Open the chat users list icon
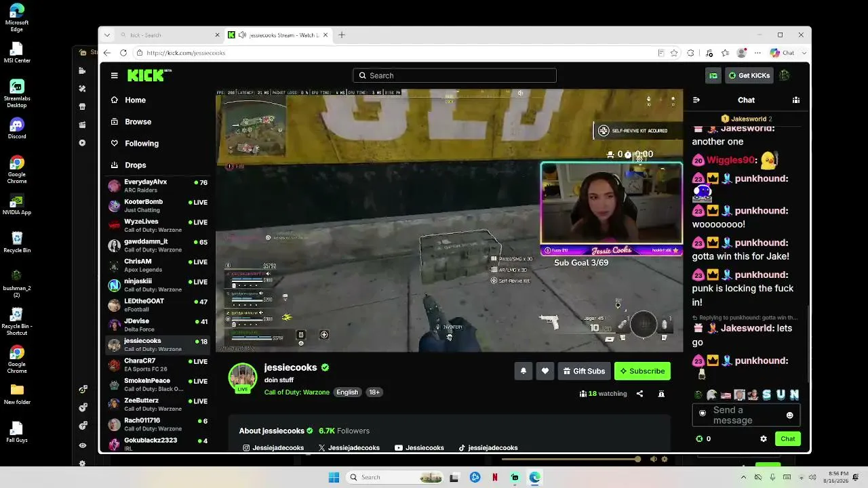The width and height of the screenshot is (868, 488). click(796, 100)
